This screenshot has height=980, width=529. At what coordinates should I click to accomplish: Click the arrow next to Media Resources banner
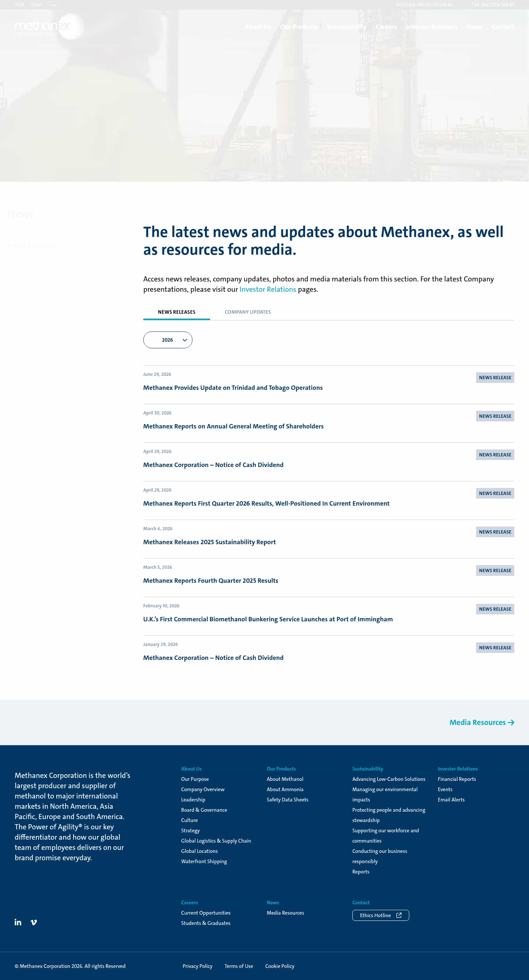tap(511, 722)
